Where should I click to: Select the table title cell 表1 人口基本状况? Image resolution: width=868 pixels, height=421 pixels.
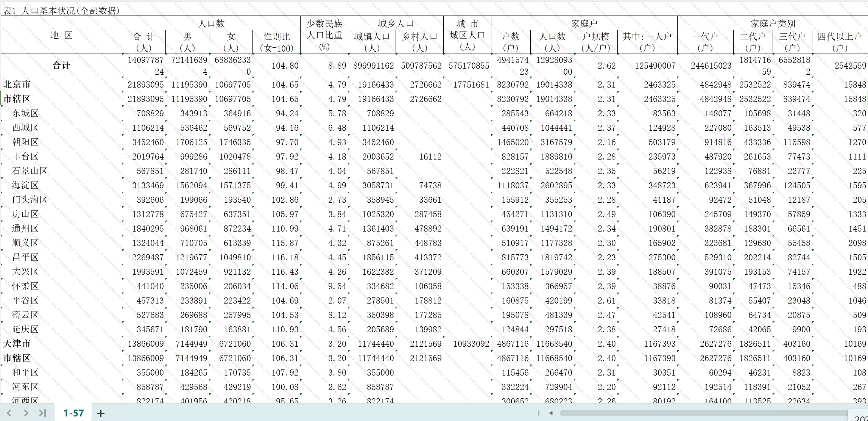61,11
